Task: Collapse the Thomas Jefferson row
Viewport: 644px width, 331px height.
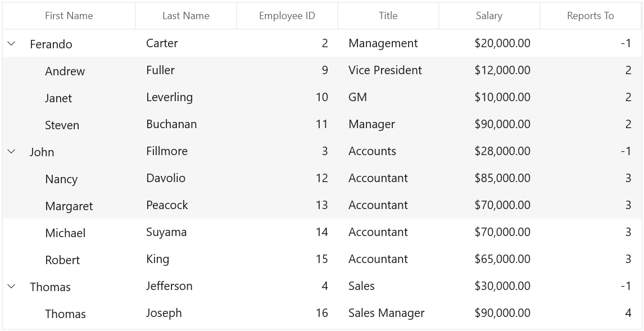Action: [x=11, y=286]
